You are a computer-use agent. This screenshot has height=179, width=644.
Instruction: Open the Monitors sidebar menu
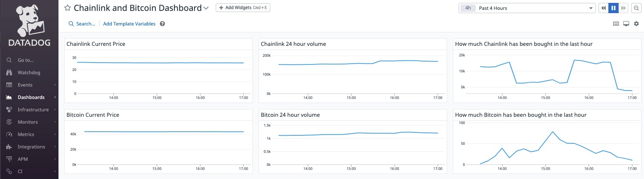28,122
